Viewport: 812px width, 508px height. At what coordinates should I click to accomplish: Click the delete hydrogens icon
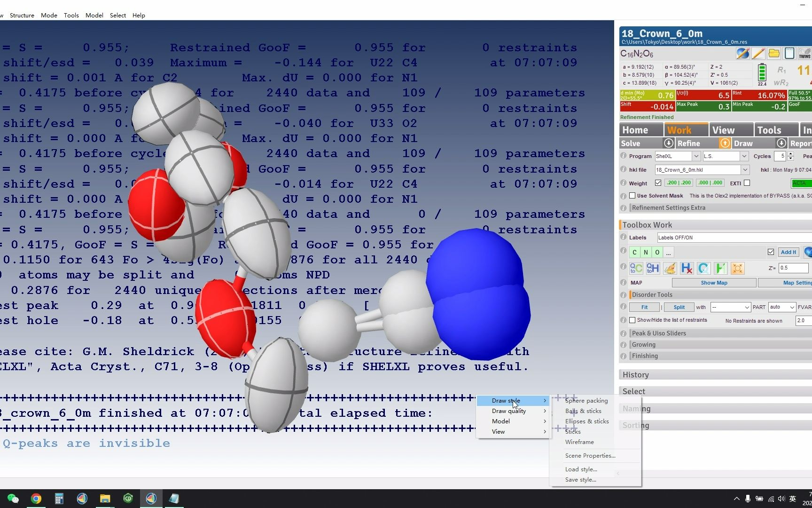(x=687, y=268)
